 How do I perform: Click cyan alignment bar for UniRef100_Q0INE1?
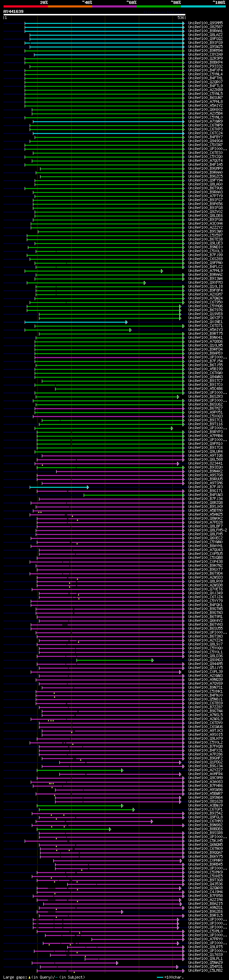click(76, 322)
